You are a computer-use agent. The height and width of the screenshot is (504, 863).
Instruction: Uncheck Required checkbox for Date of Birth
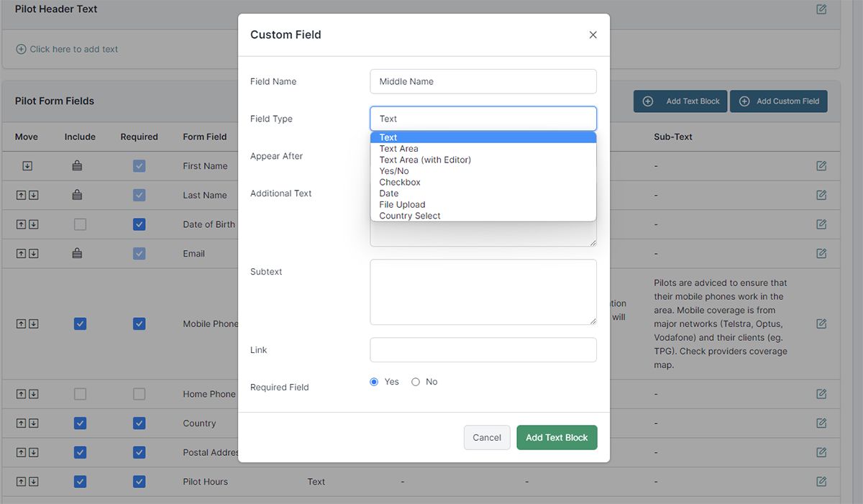[x=139, y=224]
